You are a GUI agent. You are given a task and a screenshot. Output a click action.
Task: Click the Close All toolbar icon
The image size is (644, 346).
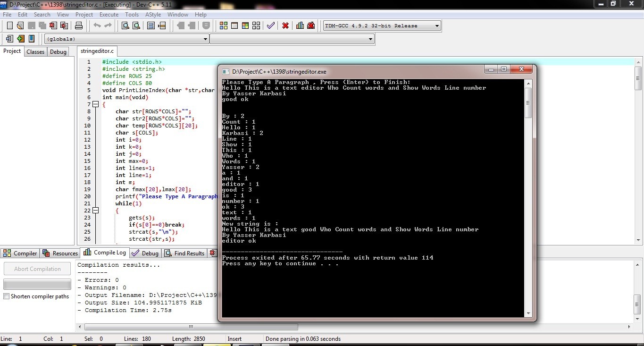point(64,25)
